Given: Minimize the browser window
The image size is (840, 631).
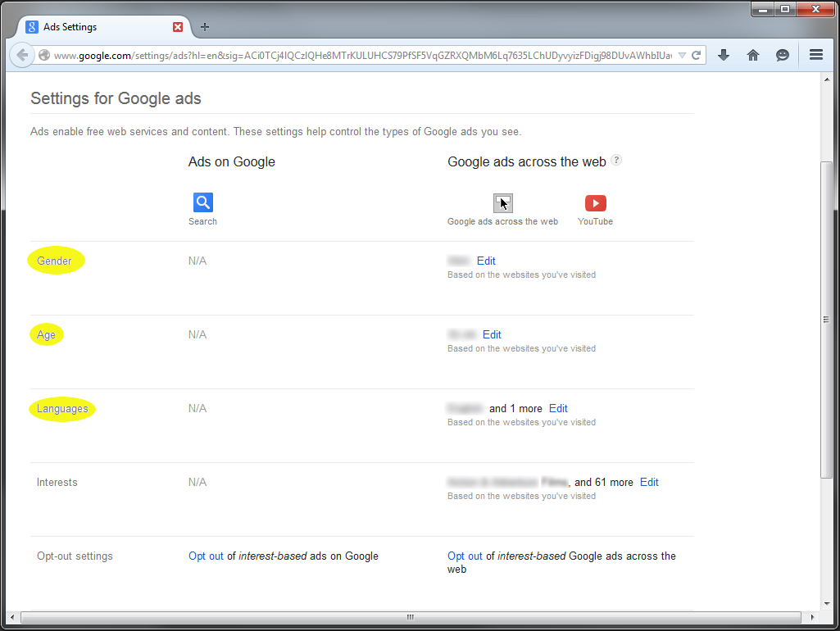Looking at the screenshot, I should [763, 10].
